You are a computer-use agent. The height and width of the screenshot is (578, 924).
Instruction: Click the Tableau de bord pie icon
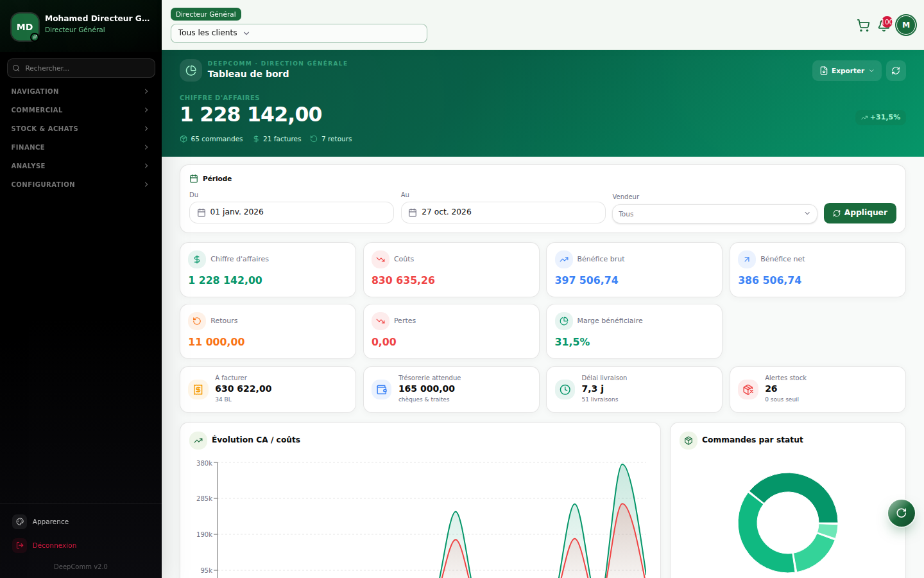click(191, 71)
